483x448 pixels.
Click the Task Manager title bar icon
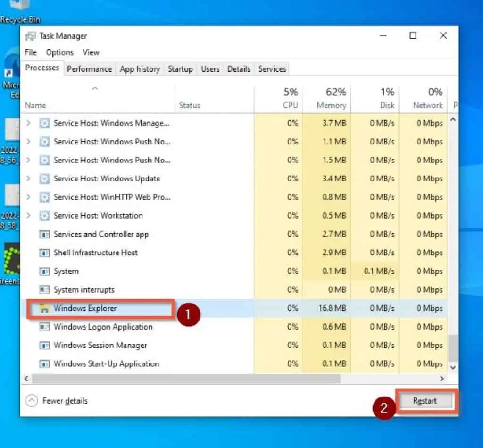point(31,36)
